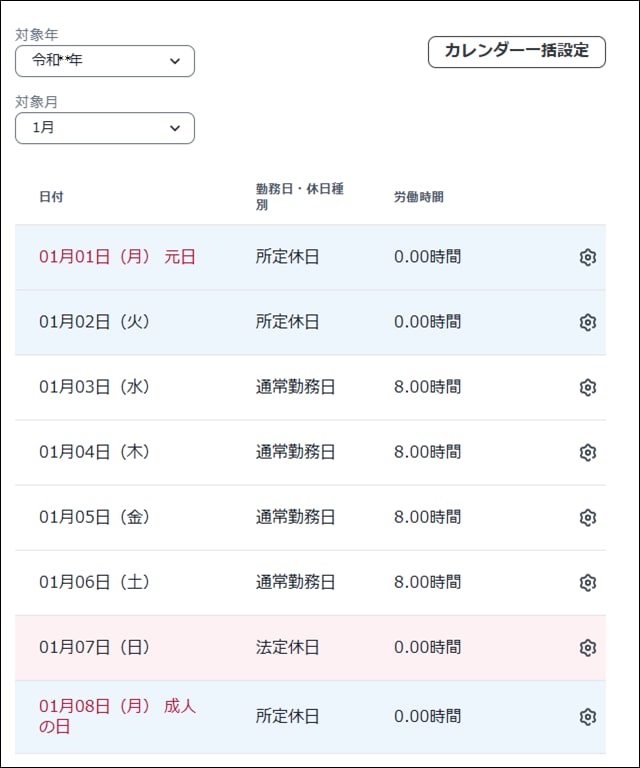640x768 pixels.
Task: Click the 勤務日・休日種別 column header
Action: pyautogui.click(x=300, y=196)
